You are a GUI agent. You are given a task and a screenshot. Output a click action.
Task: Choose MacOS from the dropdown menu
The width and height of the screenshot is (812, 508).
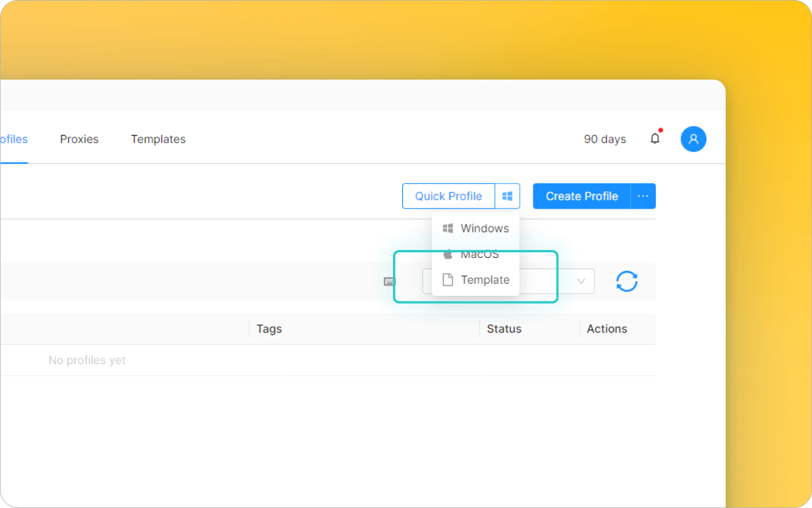[x=476, y=254]
